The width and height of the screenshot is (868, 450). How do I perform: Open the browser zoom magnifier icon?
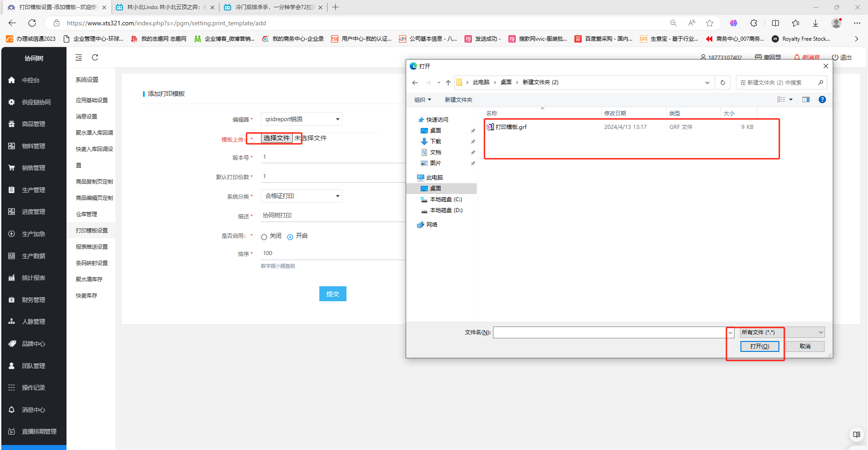point(673,23)
